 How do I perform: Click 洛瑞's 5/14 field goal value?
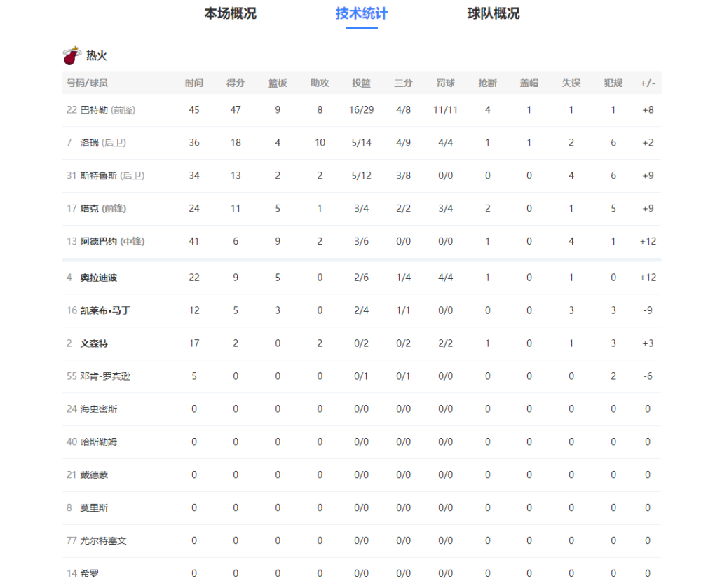tap(361, 143)
